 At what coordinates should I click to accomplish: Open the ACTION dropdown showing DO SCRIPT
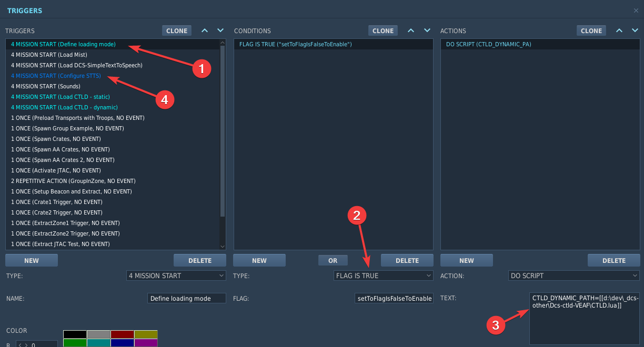coord(573,275)
